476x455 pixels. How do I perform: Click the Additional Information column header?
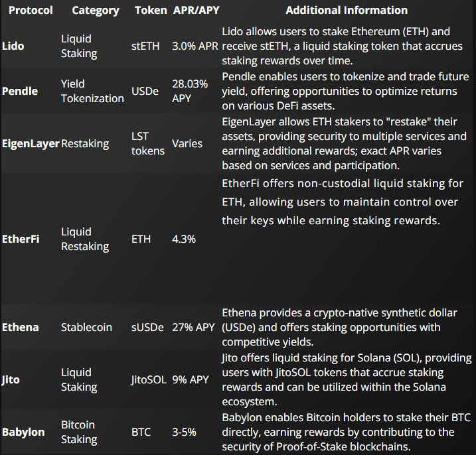click(347, 11)
